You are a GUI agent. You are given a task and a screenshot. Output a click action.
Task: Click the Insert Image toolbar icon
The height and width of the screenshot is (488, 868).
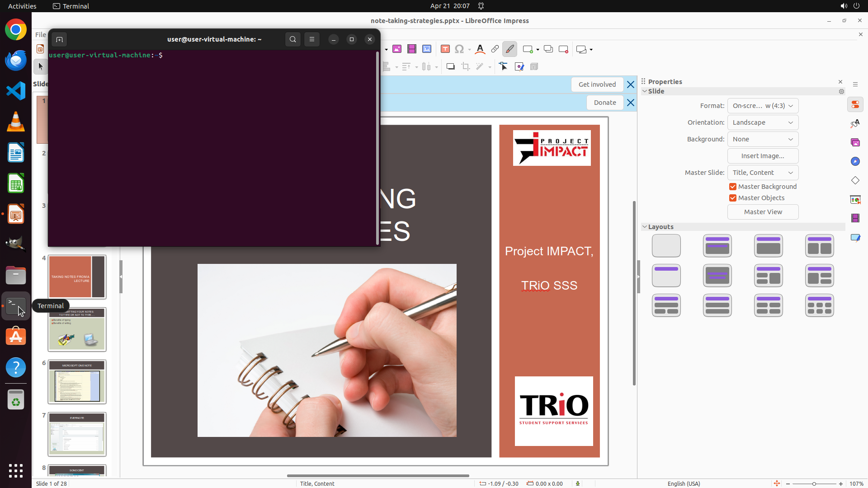tap(397, 49)
